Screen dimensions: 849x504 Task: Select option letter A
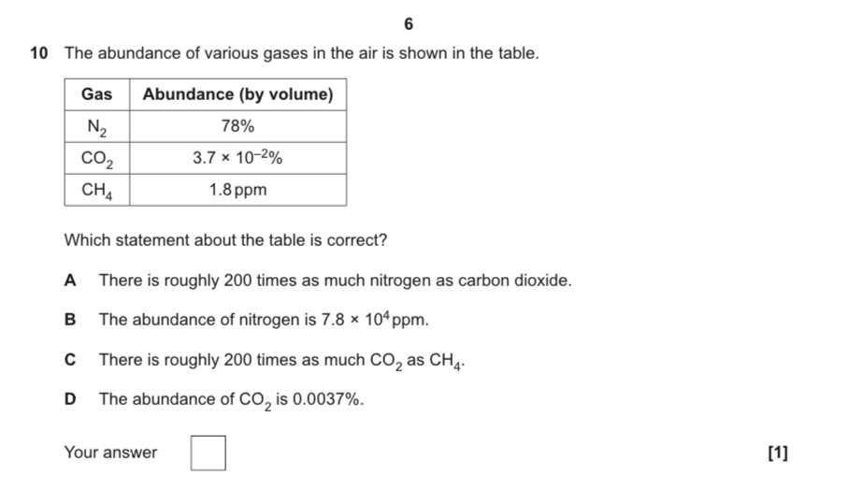pyautogui.click(x=70, y=281)
